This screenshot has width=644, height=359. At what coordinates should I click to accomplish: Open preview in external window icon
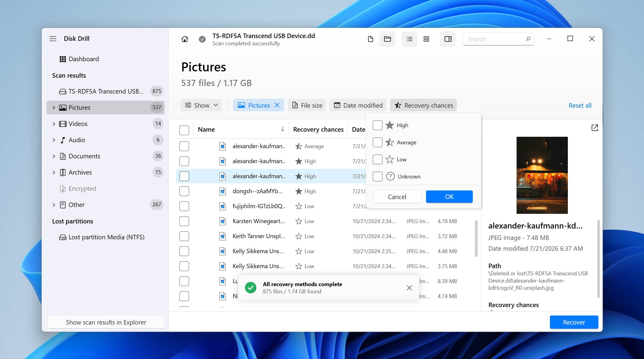(595, 128)
